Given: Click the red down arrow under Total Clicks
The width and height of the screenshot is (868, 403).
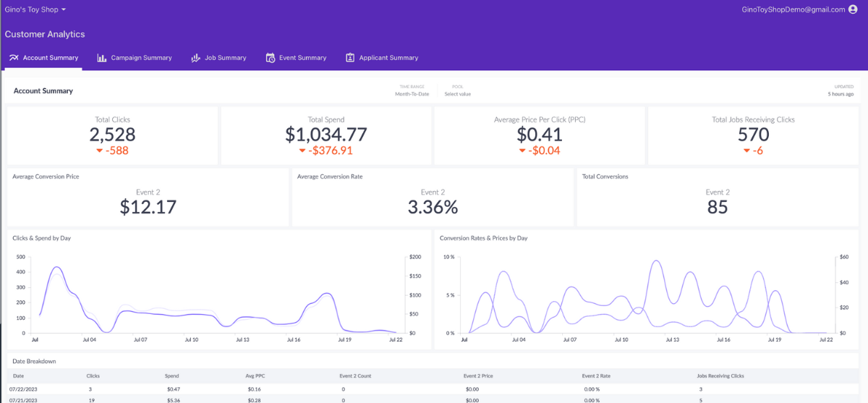Looking at the screenshot, I should coord(100,151).
